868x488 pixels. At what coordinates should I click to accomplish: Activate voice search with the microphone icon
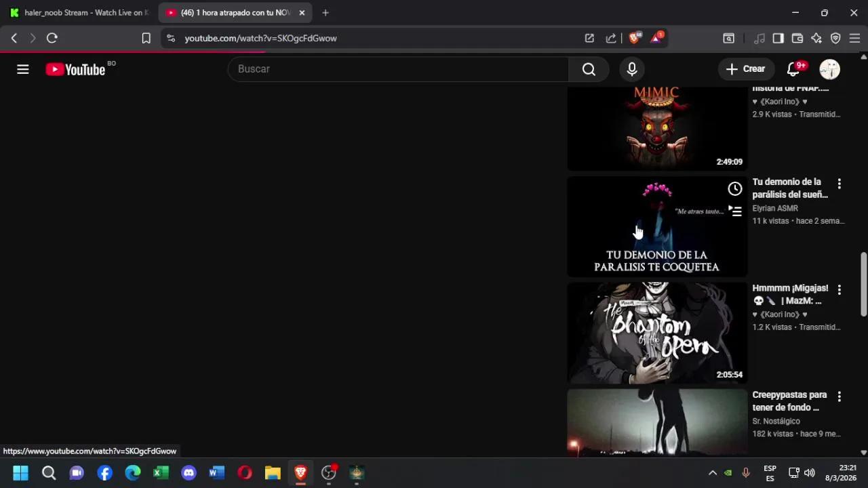click(x=631, y=68)
